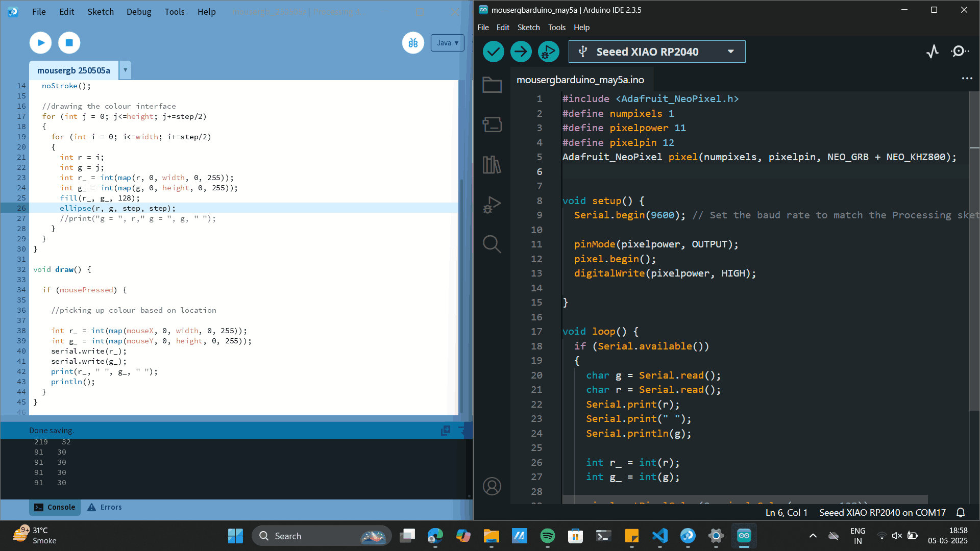Open the Arduino account profile icon

[492, 486]
